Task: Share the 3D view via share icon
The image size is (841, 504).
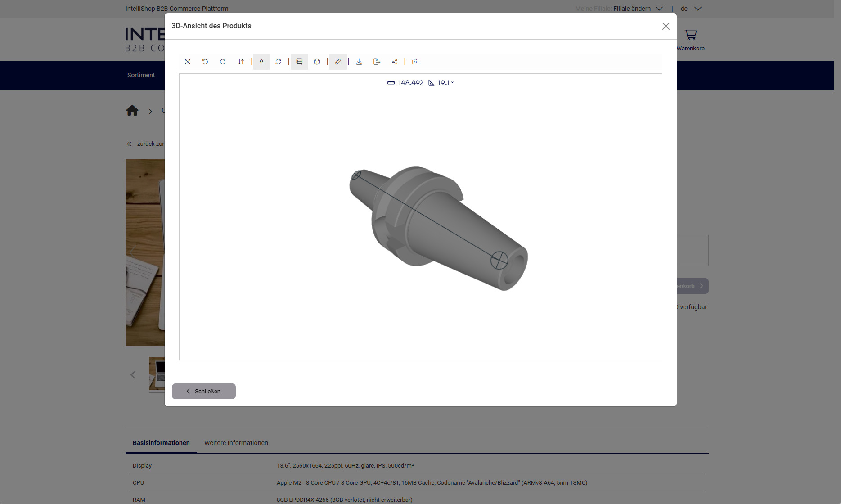Action: click(395, 62)
